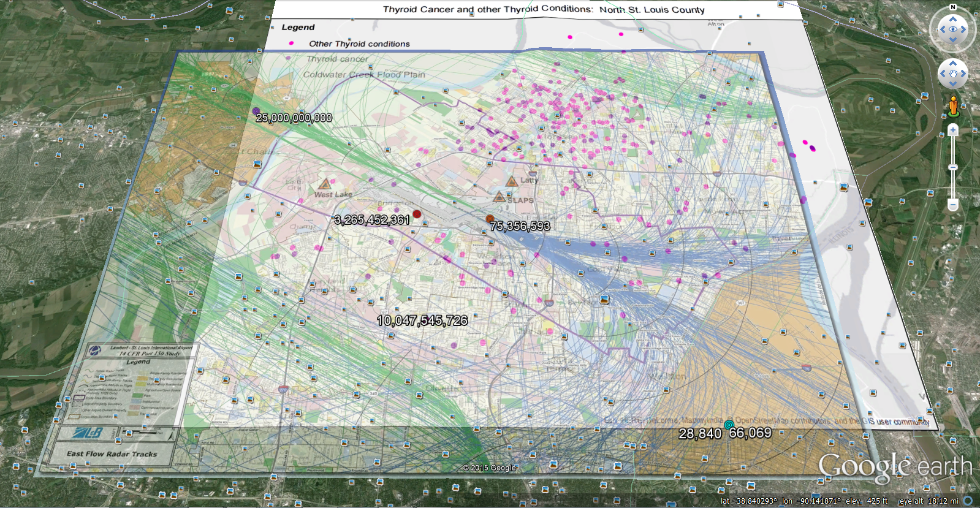
Task: Click the eye icon in Look joystick
Action: 953,29
